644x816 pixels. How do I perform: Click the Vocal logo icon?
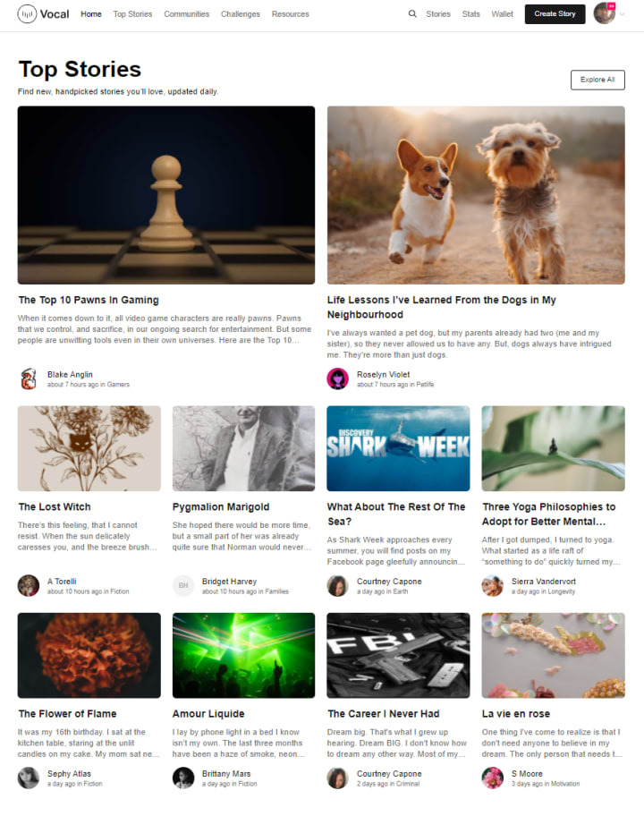[x=27, y=14]
